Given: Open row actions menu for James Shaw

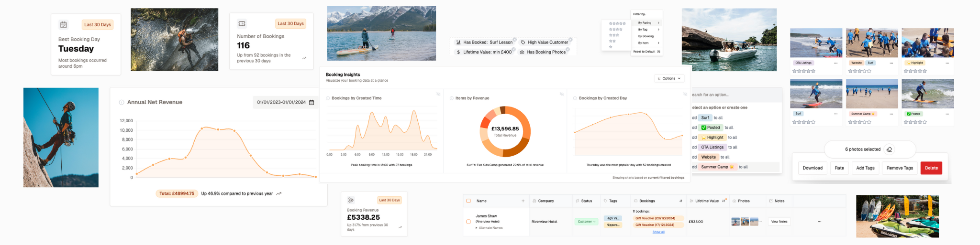Looking at the screenshot, I should [x=819, y=222].
